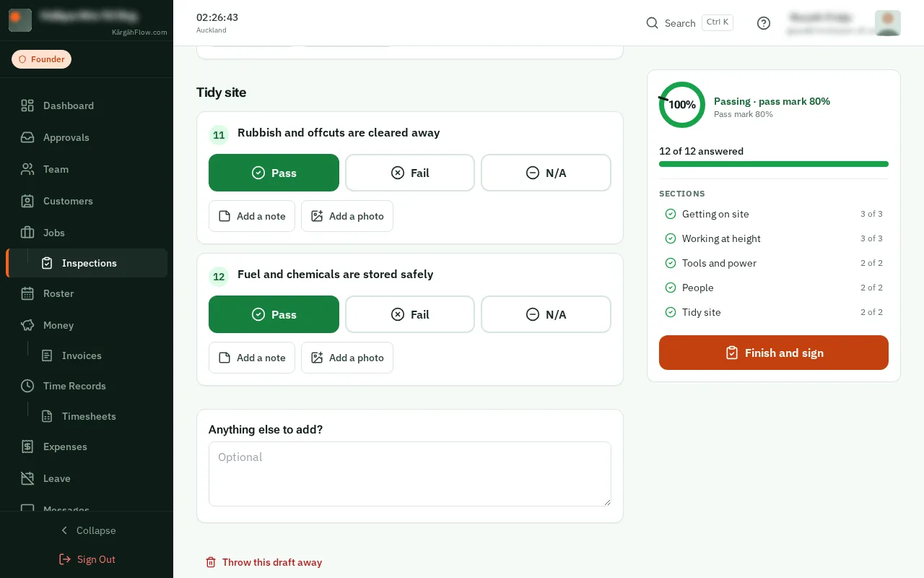Mark fuel and chemicals question as Fail
Image resolution: width=924 pixels, height=578 pixels.
410,314
